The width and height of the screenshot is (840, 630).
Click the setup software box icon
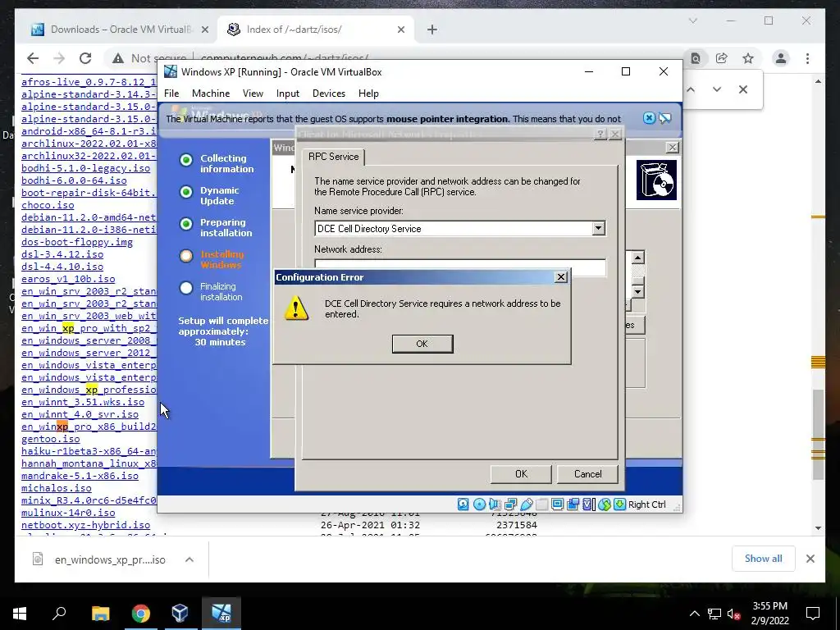tap(656, 180)
